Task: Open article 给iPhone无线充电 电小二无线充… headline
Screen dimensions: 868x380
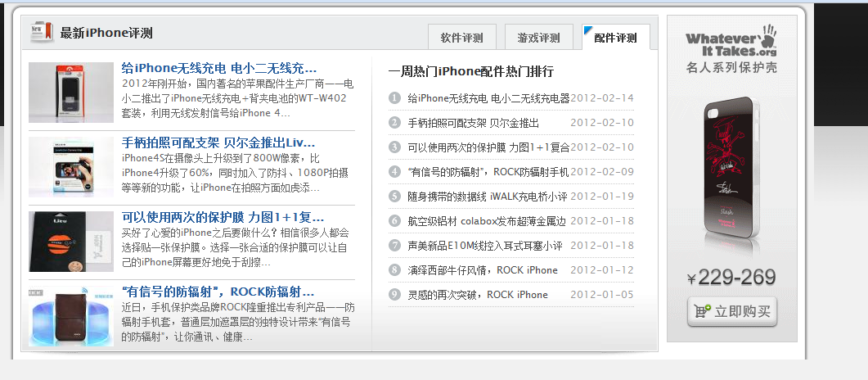Action: 218,69
